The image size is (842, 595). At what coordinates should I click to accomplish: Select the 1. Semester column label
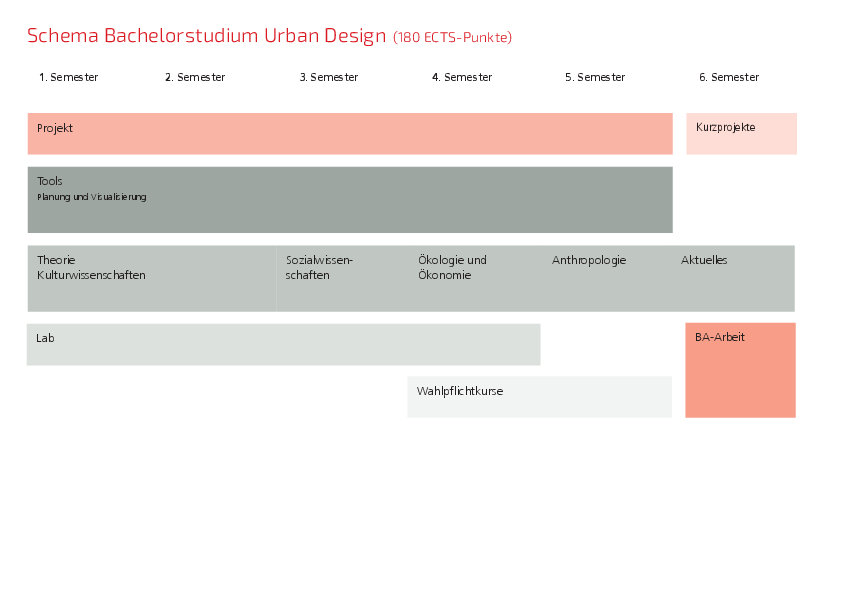(68, 77)
